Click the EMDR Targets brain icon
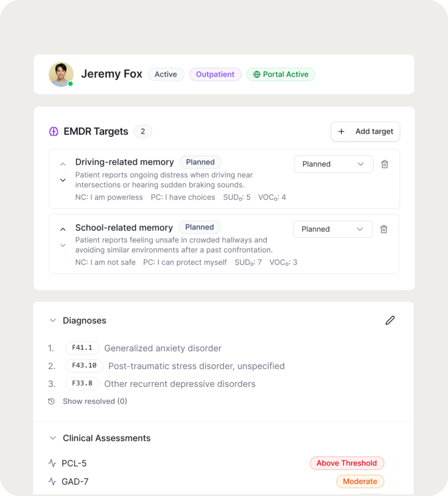This screenshot has height=496, width=448. (54, 131)
